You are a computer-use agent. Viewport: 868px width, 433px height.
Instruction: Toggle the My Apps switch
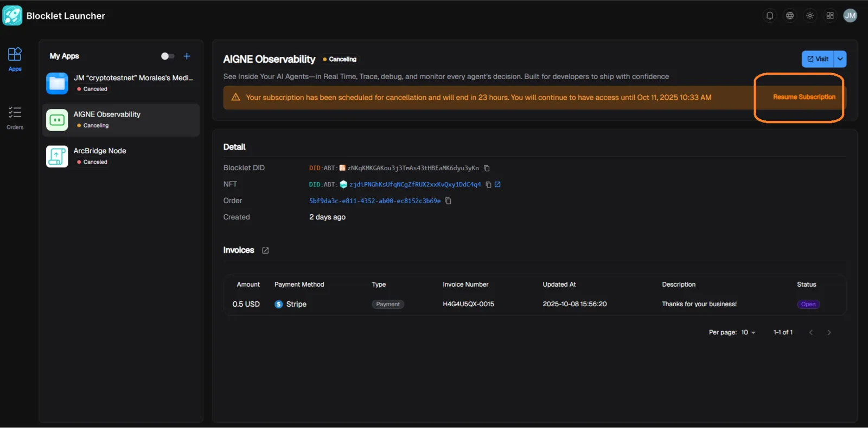(168, 56)
